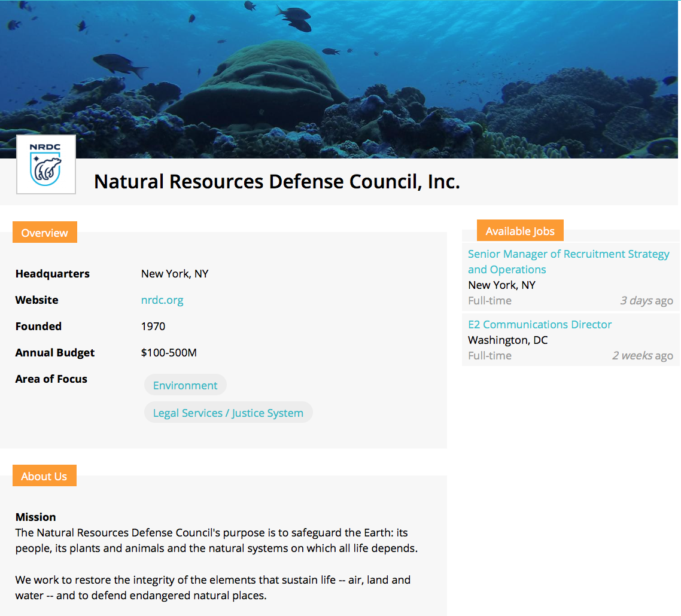This screenshot has width=681, height=616.
Task: Click the Headquarters label
Action: click(x=53, y=274)
